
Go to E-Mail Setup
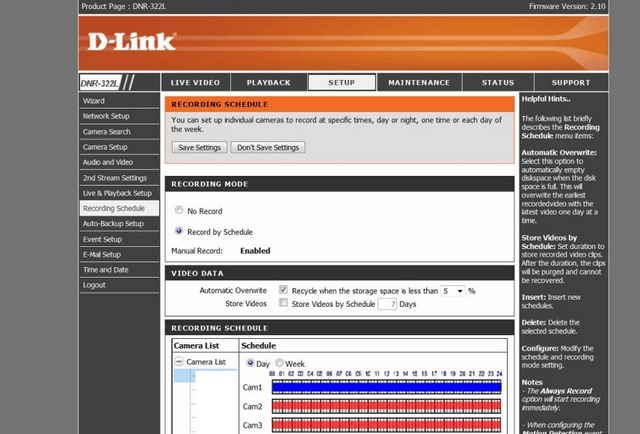pyautogui.click(x=119, y=254)
